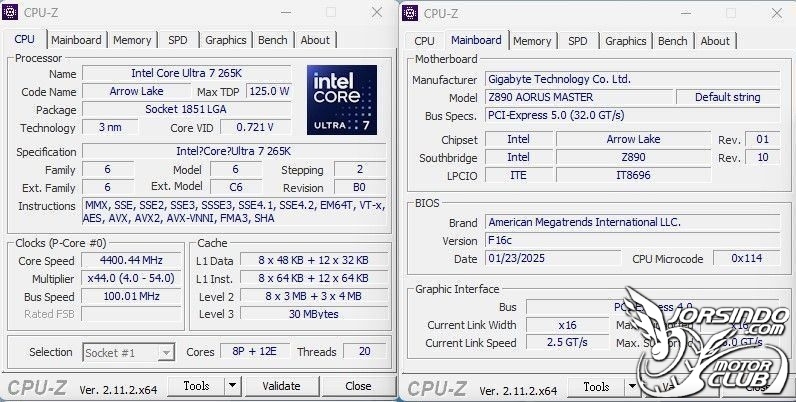Click the Threads value 20
796x402 pixels.
[x=364, y=351]
